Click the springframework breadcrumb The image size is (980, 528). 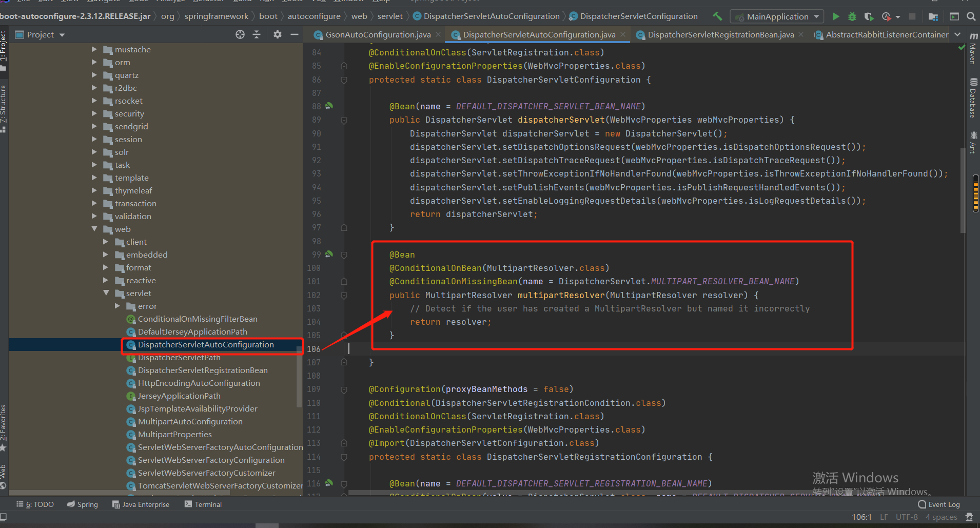tap(217, 16)
